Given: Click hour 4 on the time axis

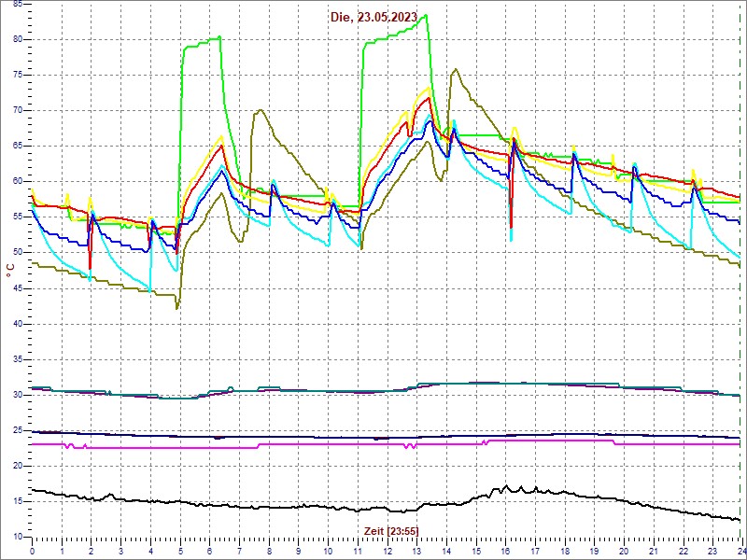Looking at the screenshot, I should 150,551.
